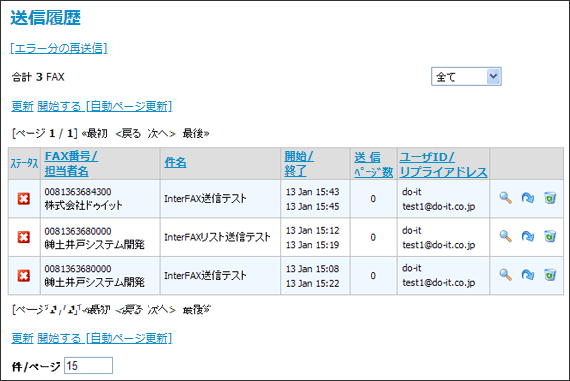Screen dimensions: 570x381
Task: Click the top 更新 link
Action: (22, 106)
